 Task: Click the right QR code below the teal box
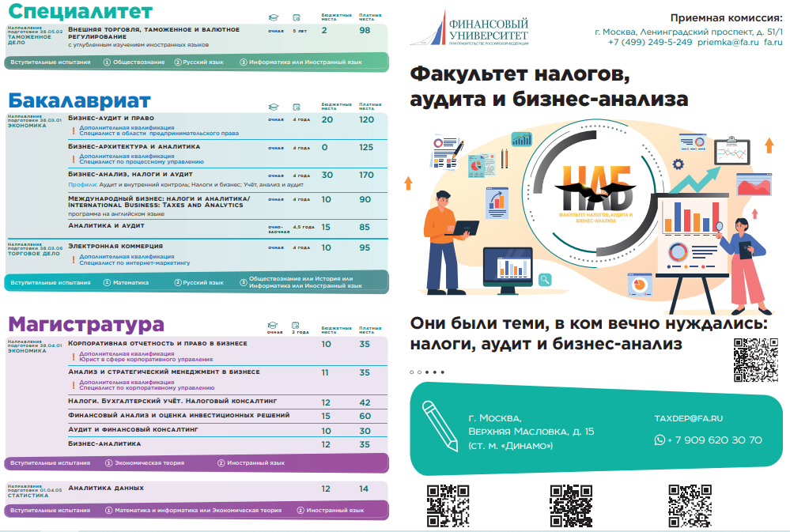[x=690, y=506]
